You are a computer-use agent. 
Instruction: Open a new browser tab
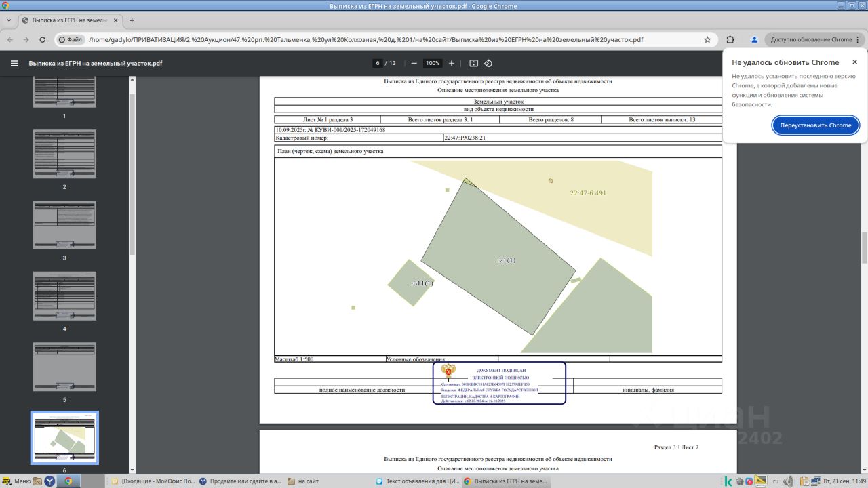(x=132, y=20)
